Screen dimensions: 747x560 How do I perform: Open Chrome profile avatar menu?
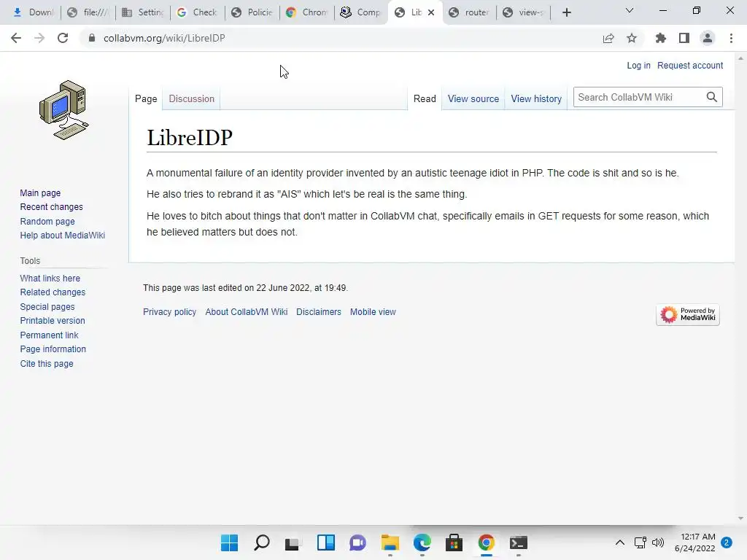[708, 38]
